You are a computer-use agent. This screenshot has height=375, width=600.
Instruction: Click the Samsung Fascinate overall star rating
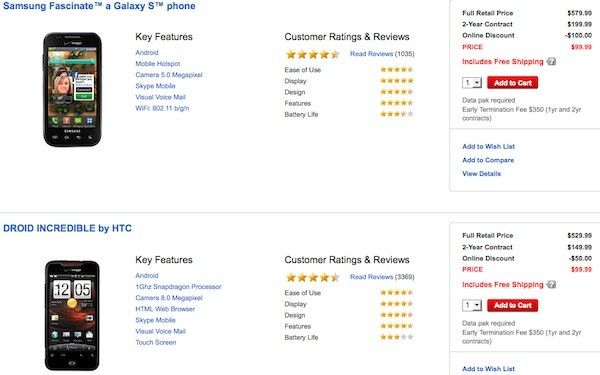pos(313,54)
